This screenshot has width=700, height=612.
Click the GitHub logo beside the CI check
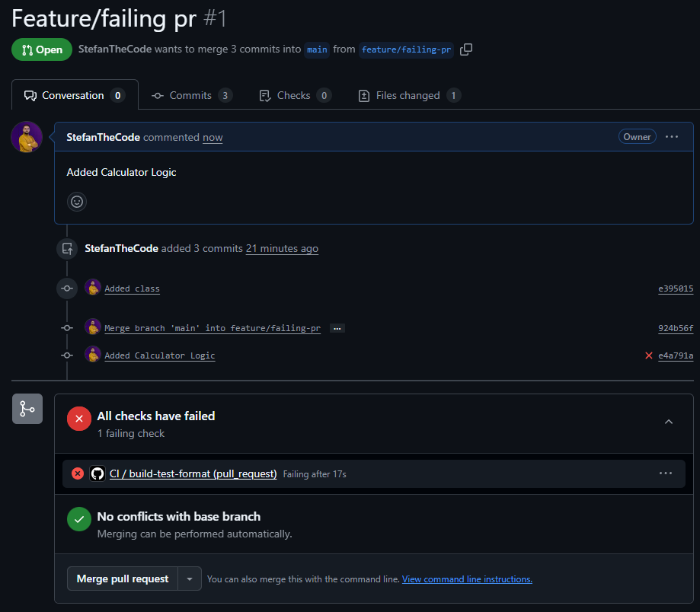(97, 473)
